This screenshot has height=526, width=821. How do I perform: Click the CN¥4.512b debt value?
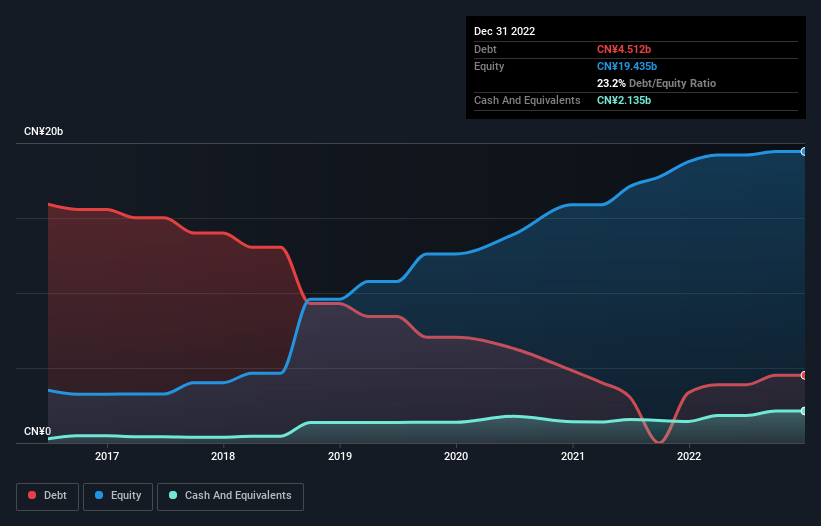[624, 49]
